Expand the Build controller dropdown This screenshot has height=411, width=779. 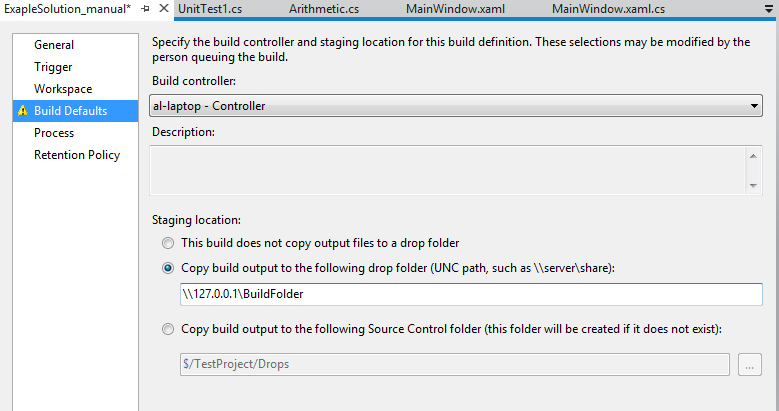754,105
